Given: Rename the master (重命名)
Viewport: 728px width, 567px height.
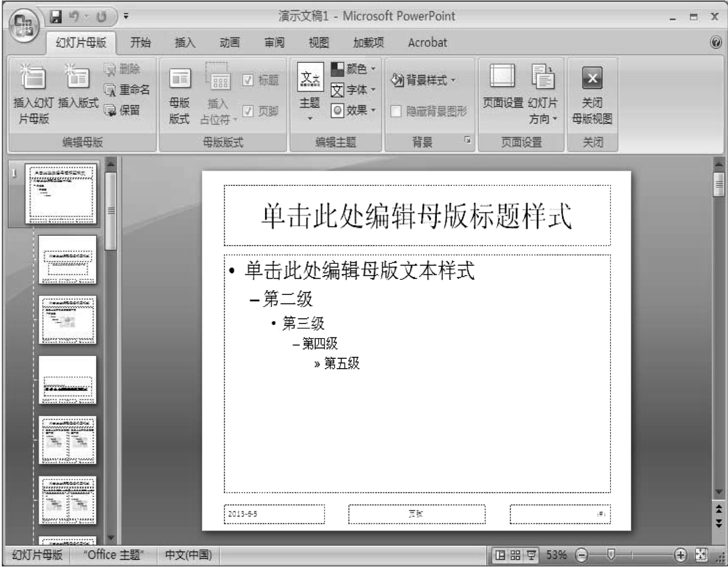Looking at the screenshot, I should pyautogui.click(x=127, y=90).
